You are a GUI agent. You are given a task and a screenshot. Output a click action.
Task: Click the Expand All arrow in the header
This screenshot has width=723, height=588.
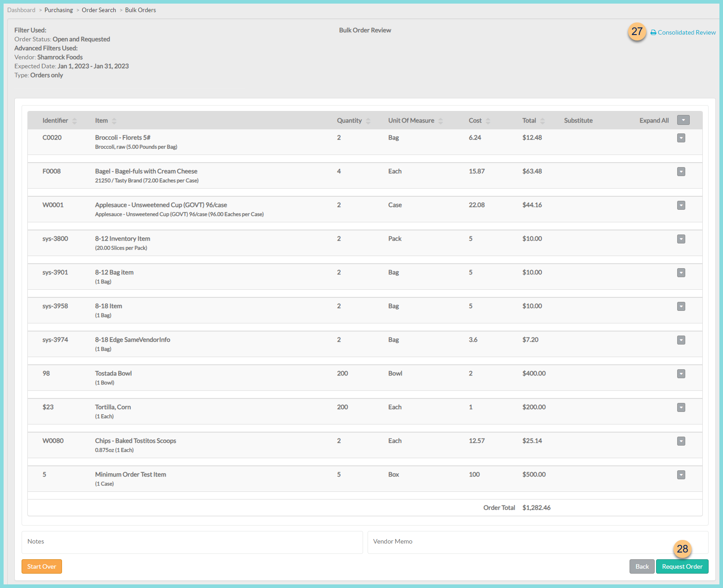[x=683, y=120]
